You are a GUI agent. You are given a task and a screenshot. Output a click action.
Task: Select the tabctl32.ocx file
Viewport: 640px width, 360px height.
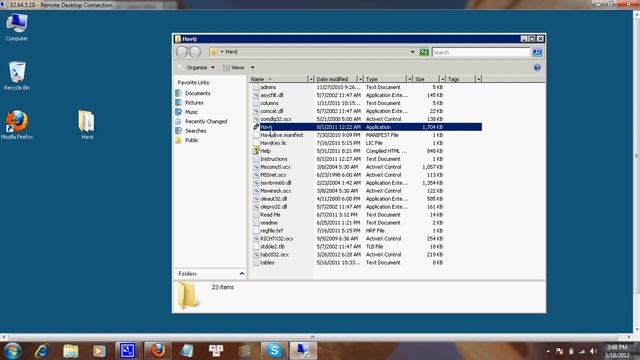tap(274, 255)
